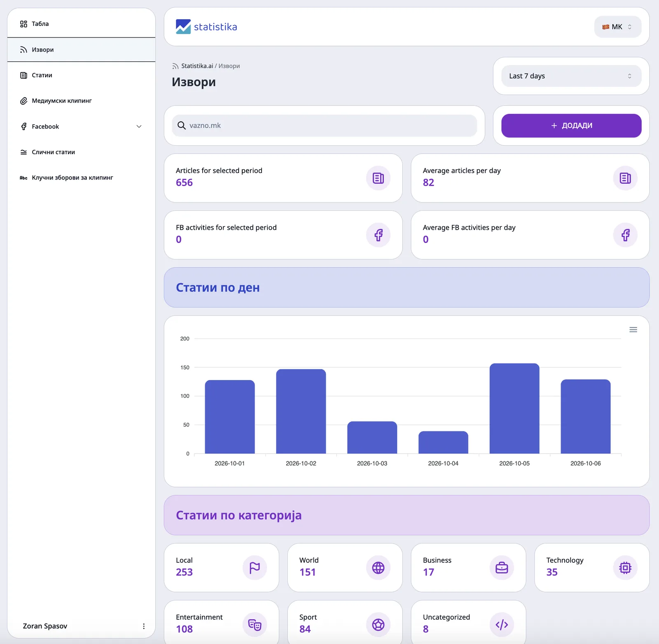659x644 pixels.
Task: Click the Uncategorized code brackets icon
Action: [502, 625]
